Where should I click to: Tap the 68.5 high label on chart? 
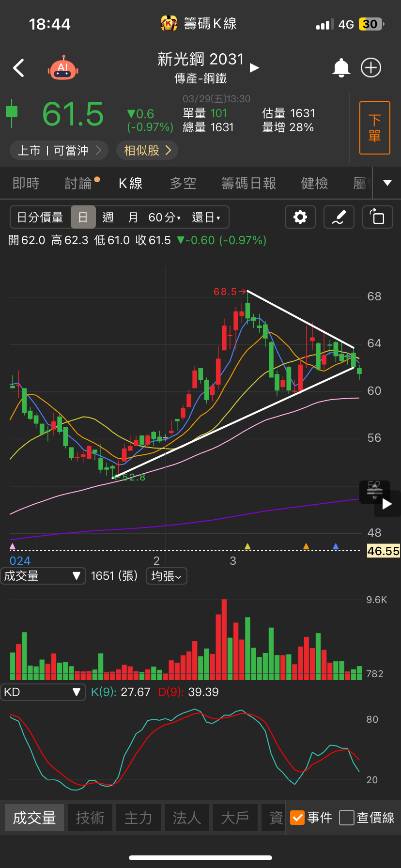pyautogui.click(x=230, y=292)
